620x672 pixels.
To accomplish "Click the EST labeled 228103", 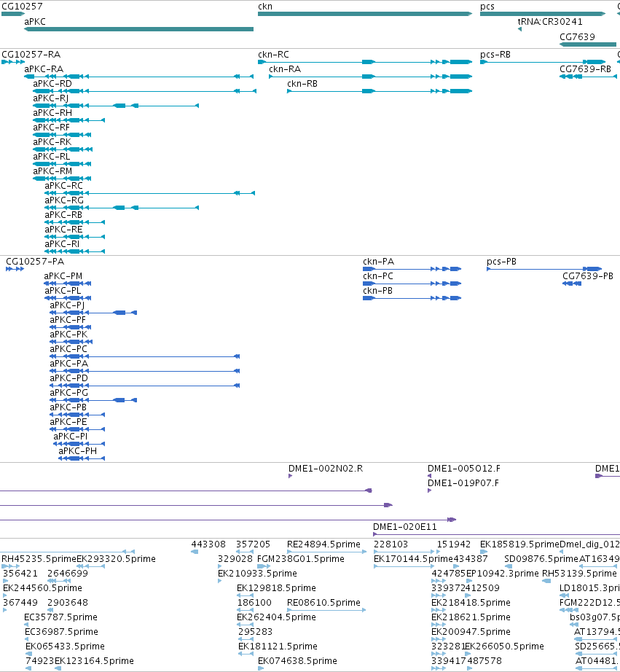I will click(x=391, y=544).
